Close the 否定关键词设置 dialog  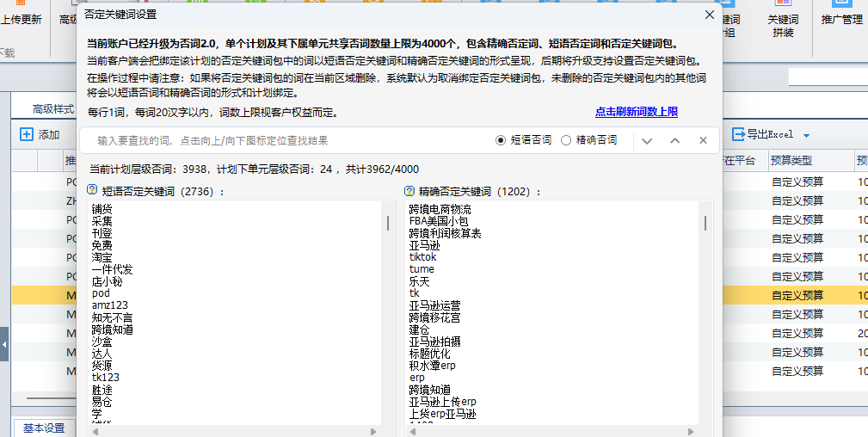click(709, 15)
